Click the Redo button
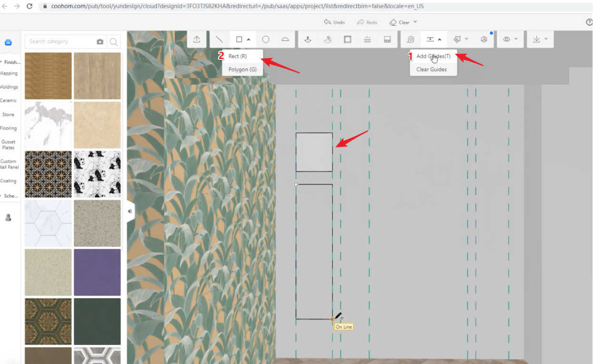 point(367,22)
